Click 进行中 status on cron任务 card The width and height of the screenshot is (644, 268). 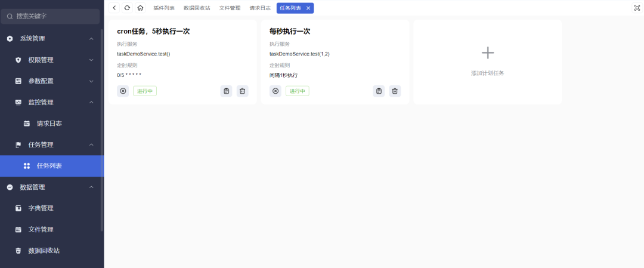pyautogui.click(x=145, y=91)
